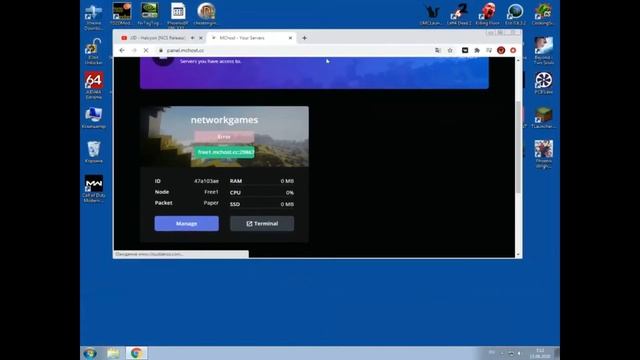Open the Extensions puzzle icon
640x360 pixels.
click(x=477, y=50)
